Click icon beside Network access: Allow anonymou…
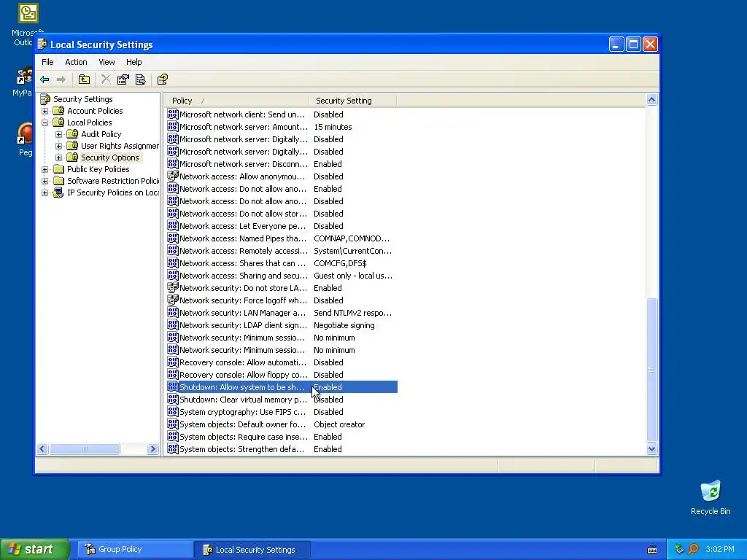This screenshot has height=560, width=747. (172, 176)
